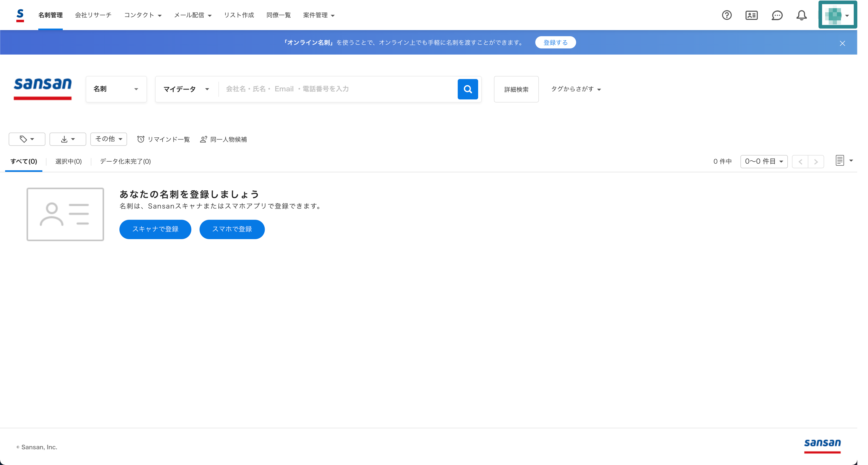The image size is (868, 465).
Task: Select the 選択中(0) tab
Action: [x=68, y=161]
